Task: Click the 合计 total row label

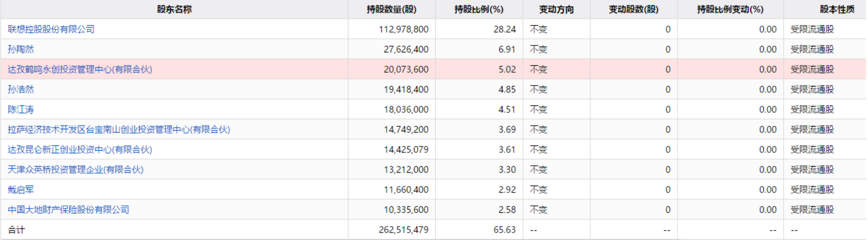Action: coord(17,230)
